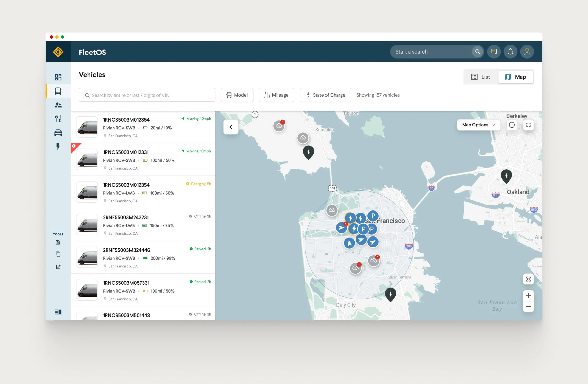Collapse vehicle list with back chevron
Image resolution: width=588 pixels, height=384 pixels.
tap(231, 127)
